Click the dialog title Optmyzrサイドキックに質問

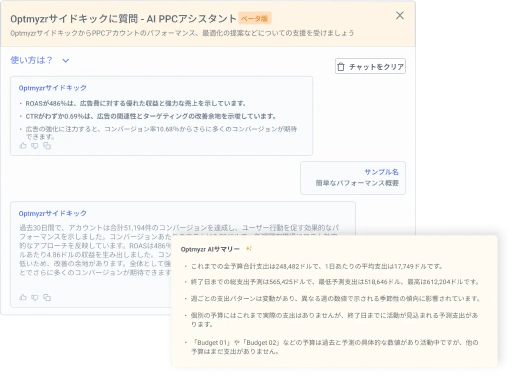123,19
